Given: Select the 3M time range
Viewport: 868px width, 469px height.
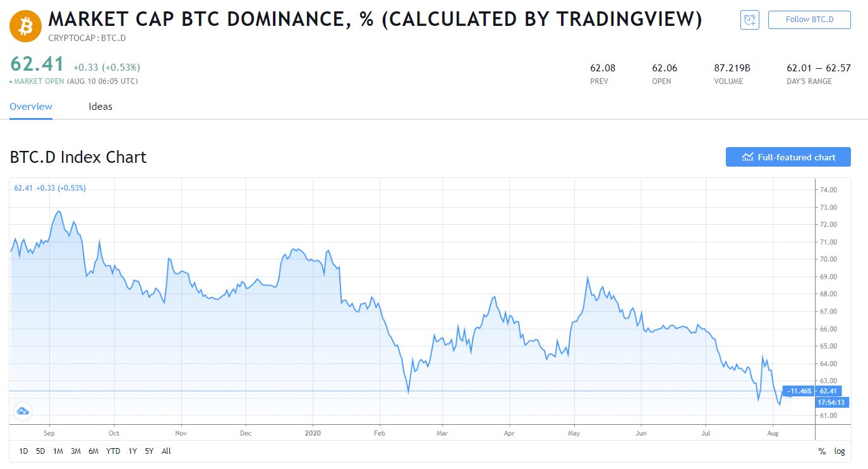Looking at the screenshot, I should (76, 451).
